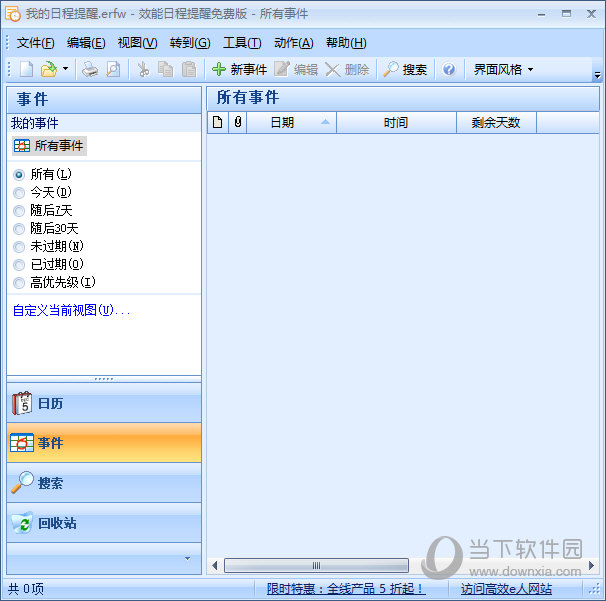The image size is (606, 601).
Task: Click the navigation pane configure arrow
Action: pos(187,558)
